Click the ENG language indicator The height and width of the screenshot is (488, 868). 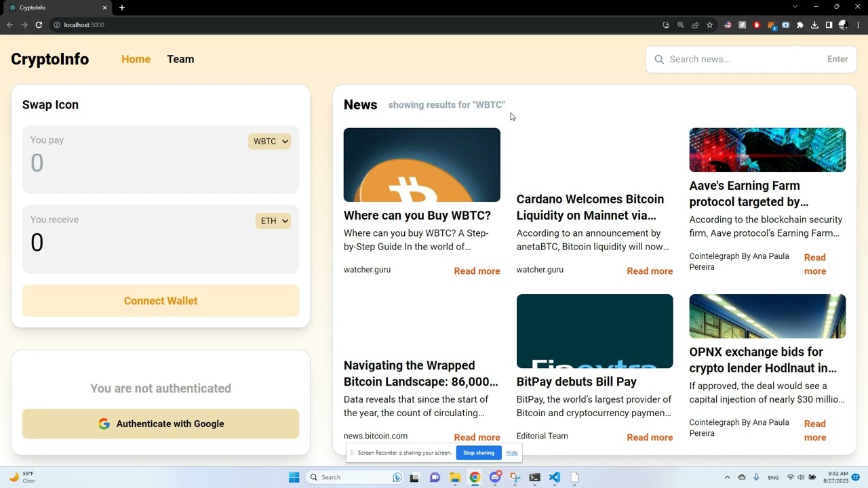pyautogui.click(x=773, y=477)
